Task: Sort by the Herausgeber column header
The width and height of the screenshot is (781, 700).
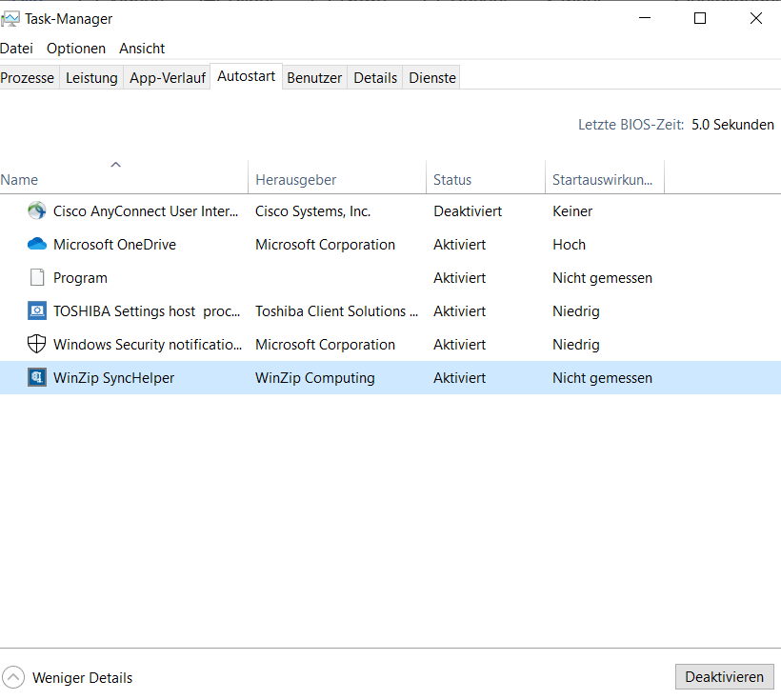Action: click(x=337, y=179)
